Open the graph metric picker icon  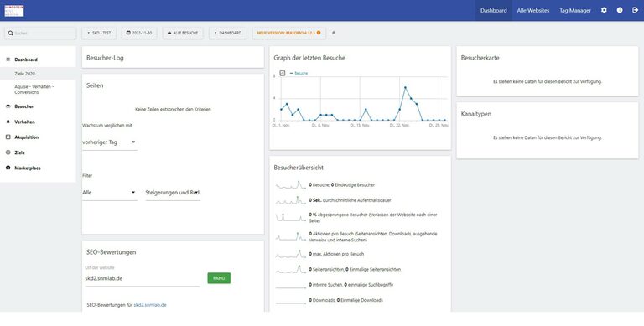coord(282,73)
